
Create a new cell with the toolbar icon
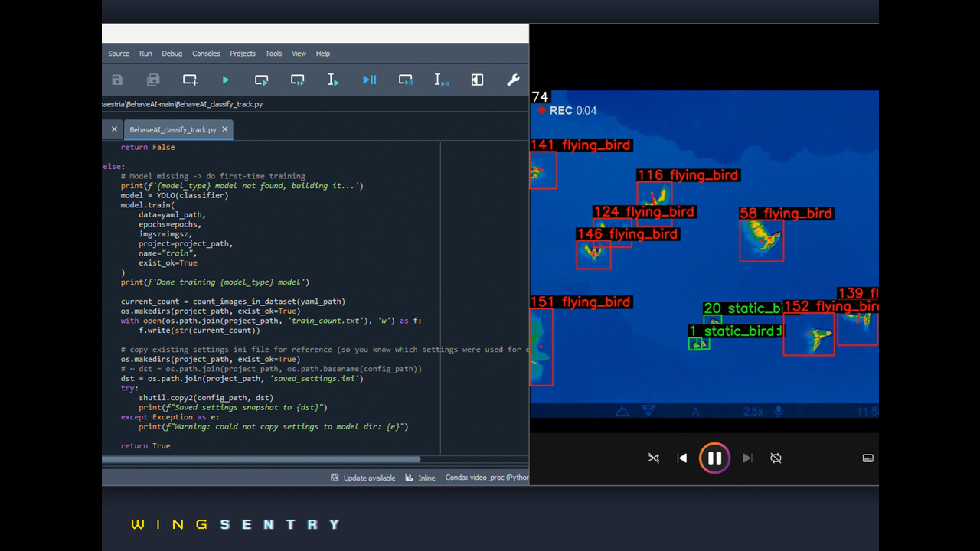(190, 80)
